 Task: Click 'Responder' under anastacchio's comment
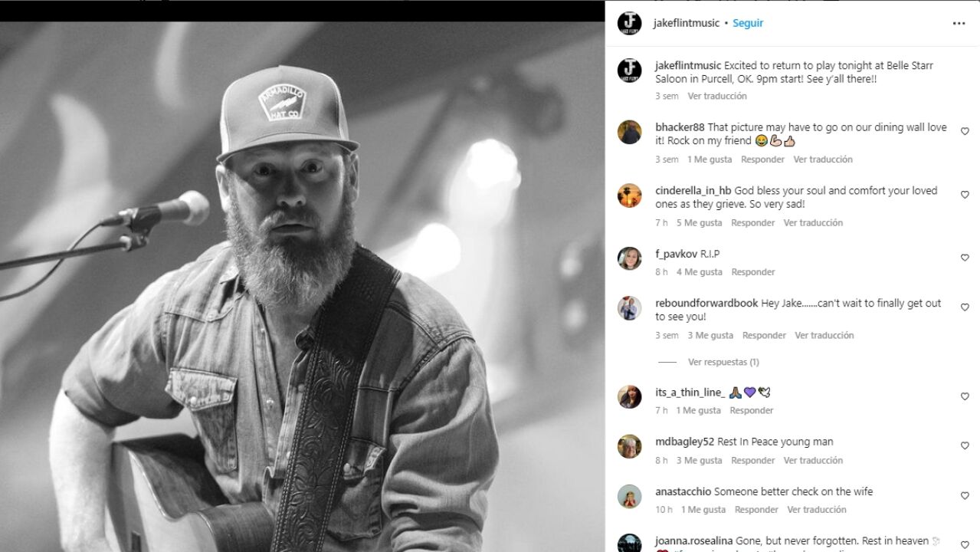click(756, 509)
